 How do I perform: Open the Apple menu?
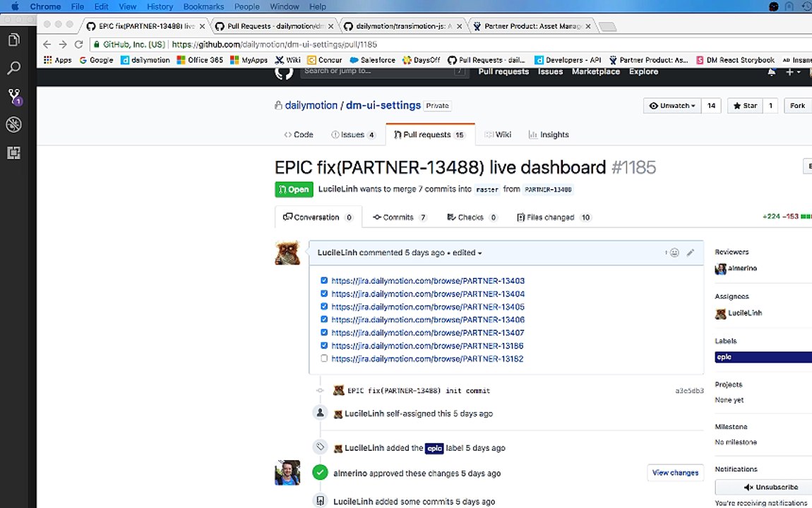[x=15, y=7]
